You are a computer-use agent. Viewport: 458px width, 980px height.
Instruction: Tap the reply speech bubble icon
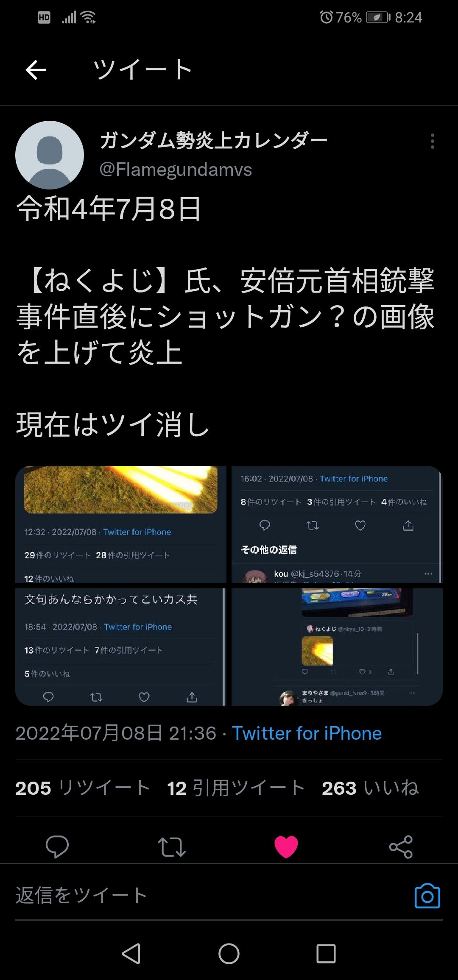point(57,846)
